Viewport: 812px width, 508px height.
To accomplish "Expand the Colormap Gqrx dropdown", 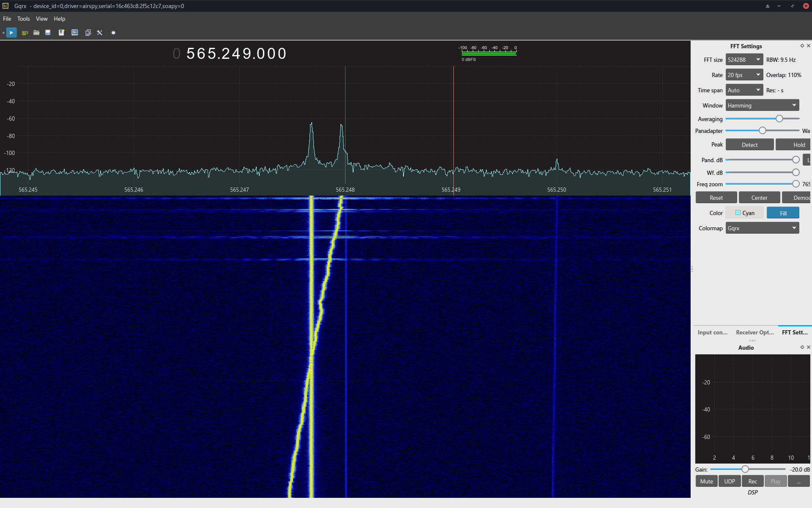I will coord(762,228).
